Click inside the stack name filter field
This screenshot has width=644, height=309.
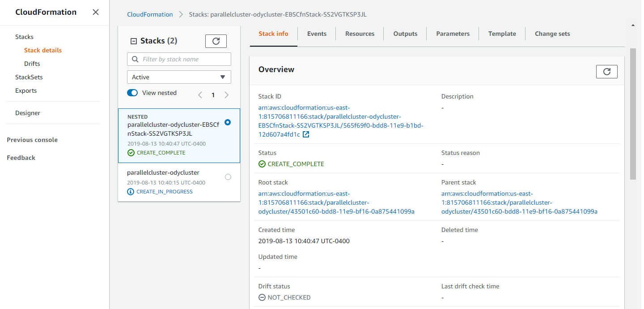pyautogui.click(x=179, y=59)
